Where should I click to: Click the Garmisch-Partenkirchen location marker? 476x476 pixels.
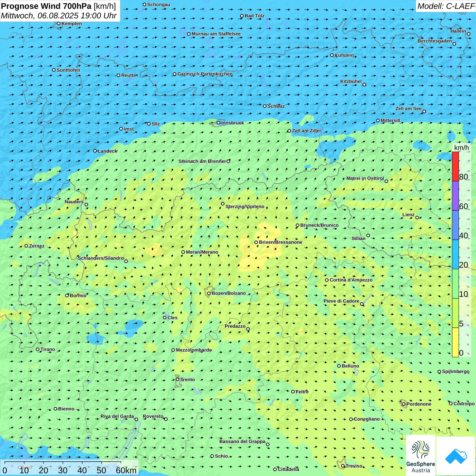(174, 74)
